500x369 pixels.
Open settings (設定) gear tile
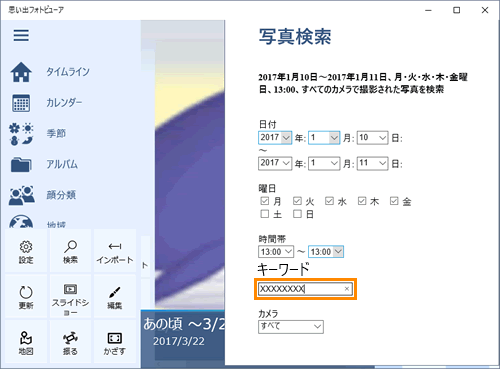[26, 251]
